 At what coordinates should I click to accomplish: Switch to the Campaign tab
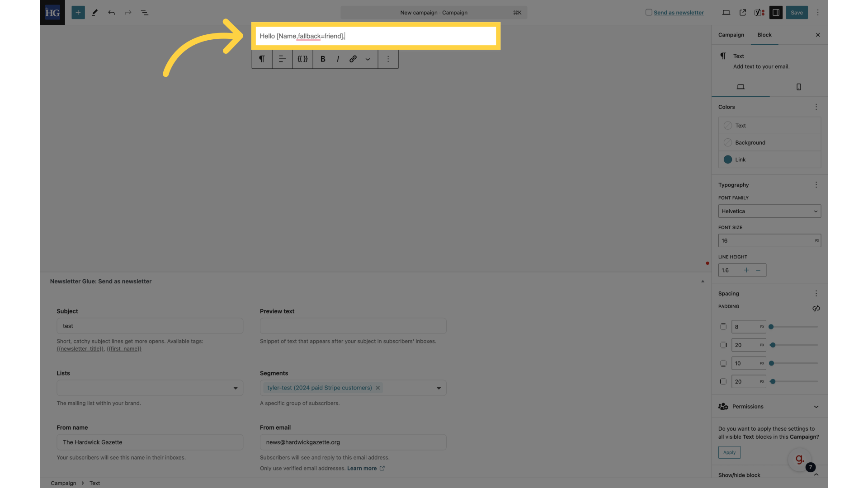731,34
